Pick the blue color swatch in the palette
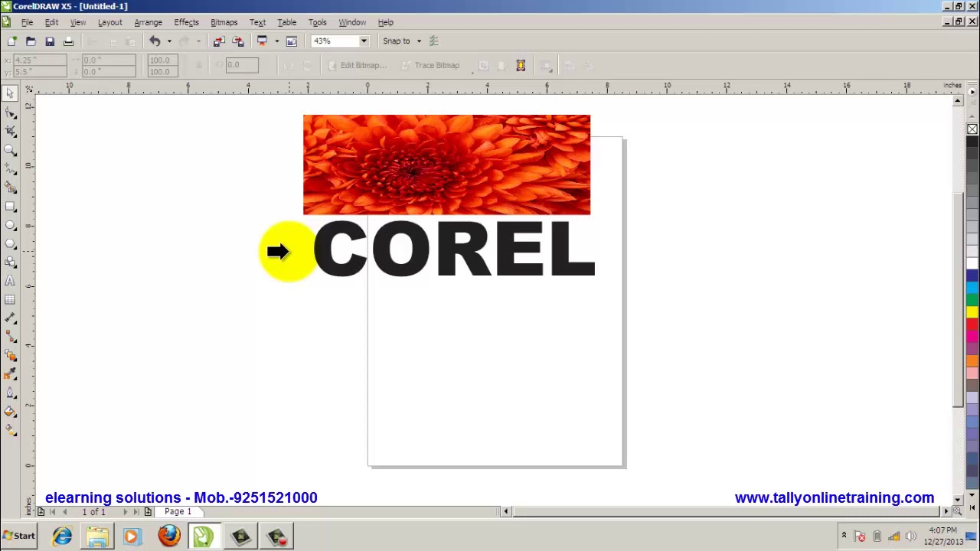This screenshot has height=551, width=980. [x=972, y=275]
